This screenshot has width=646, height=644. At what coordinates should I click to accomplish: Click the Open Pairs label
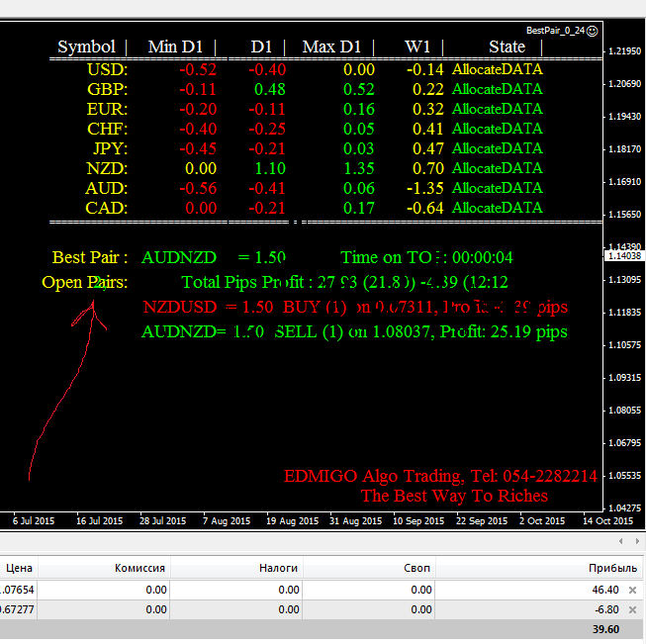85,282
